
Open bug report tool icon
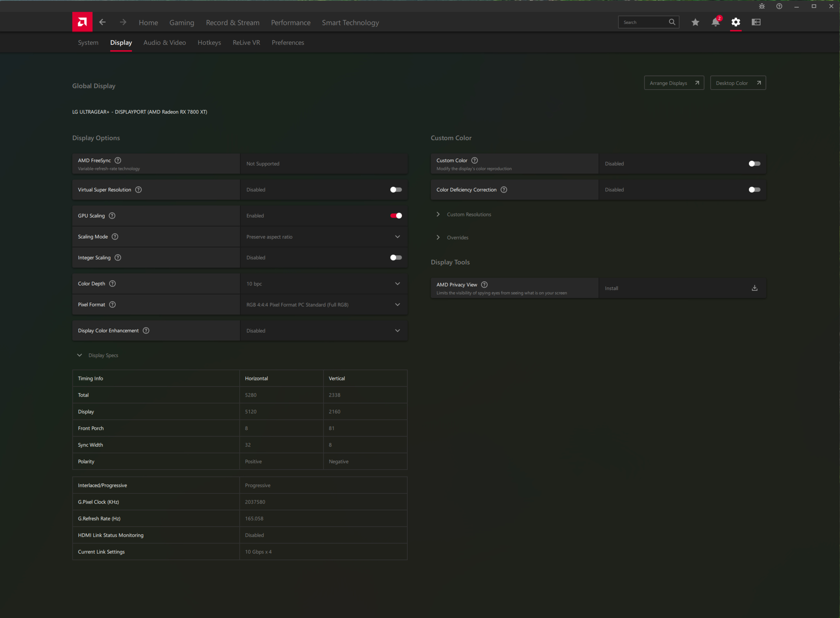click(761, 6)
